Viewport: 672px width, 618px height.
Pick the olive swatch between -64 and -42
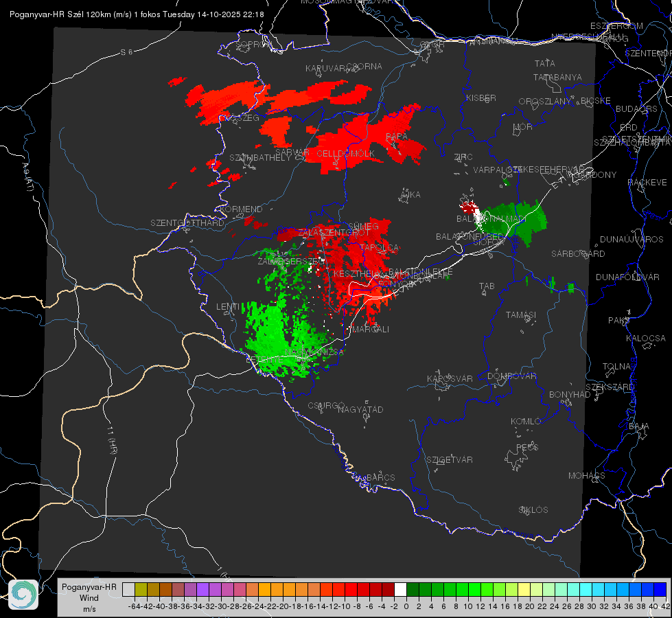pos(141,589)
